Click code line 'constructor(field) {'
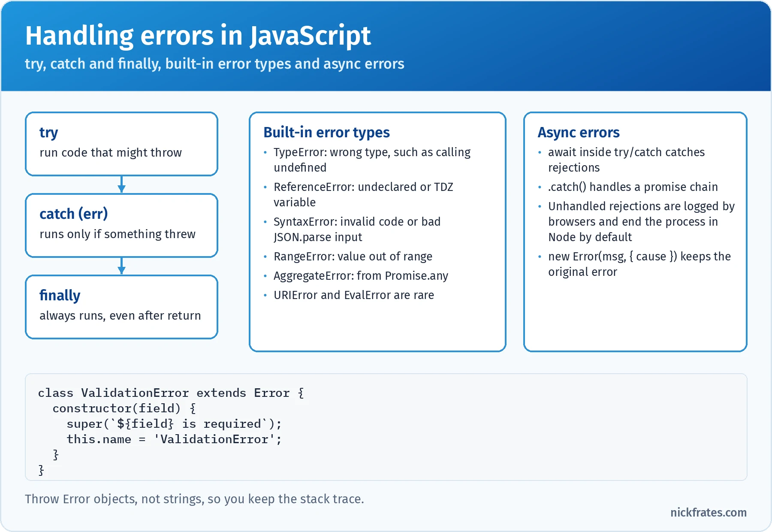Viewport: 772px width, 532px height. click(x=124, y=408)
